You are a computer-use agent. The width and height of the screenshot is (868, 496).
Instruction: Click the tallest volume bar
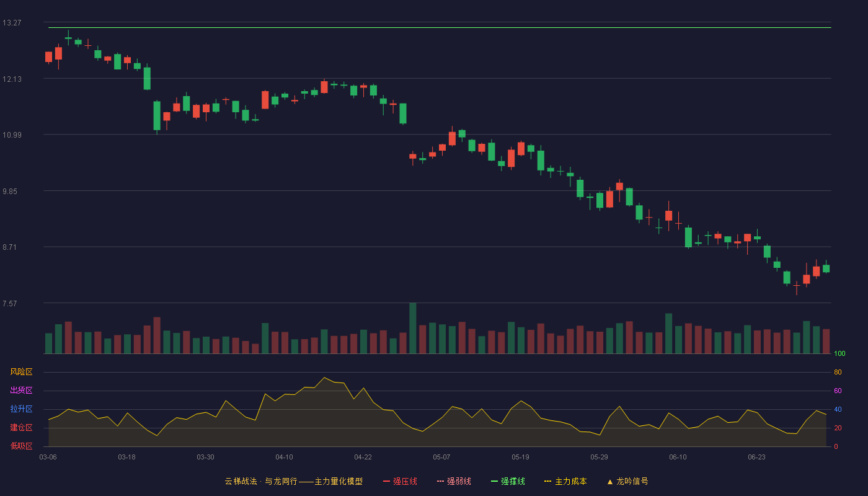(413, 328)
